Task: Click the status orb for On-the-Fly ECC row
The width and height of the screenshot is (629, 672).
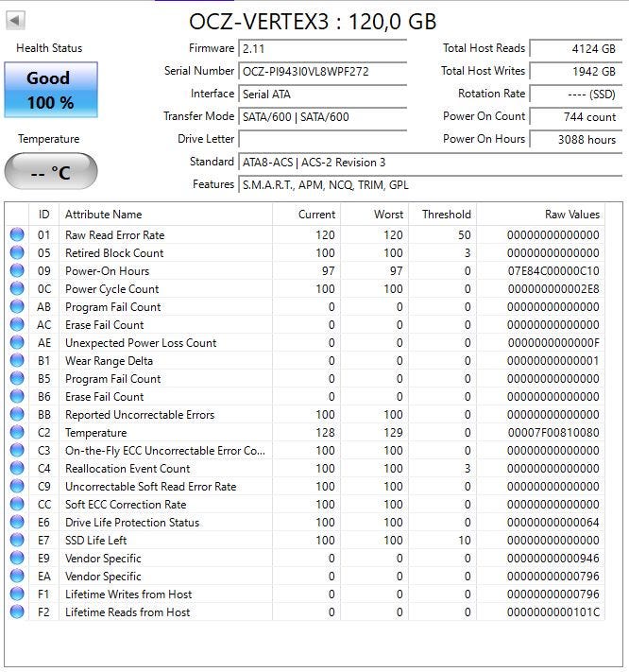Action: [x=17, y=451]
